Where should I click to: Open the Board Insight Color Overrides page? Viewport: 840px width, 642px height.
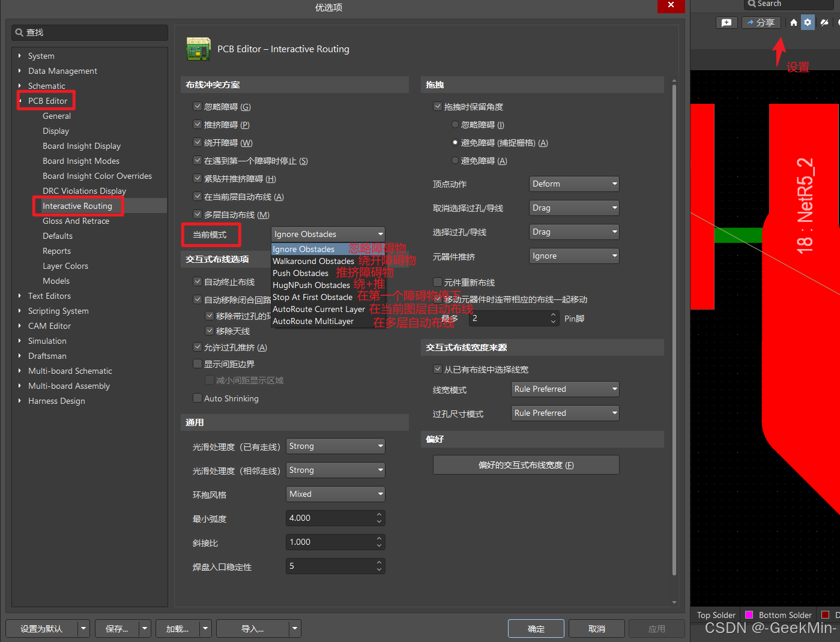[97, 176]
